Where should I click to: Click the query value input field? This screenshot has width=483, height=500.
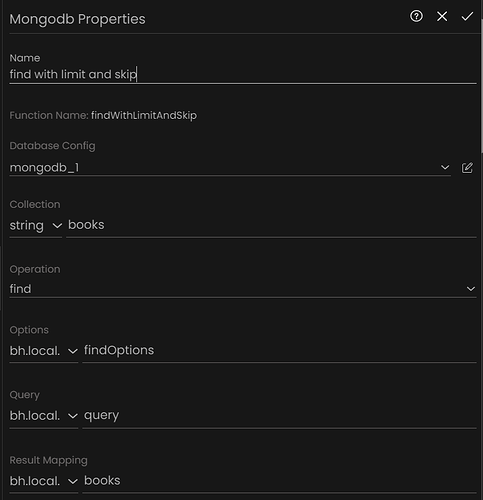[279, 415]
